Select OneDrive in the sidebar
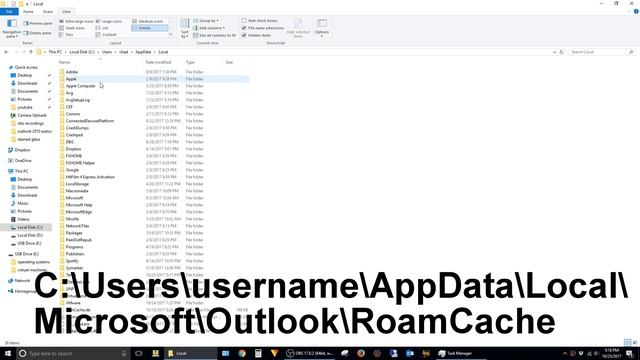 (x=23, y=161)
